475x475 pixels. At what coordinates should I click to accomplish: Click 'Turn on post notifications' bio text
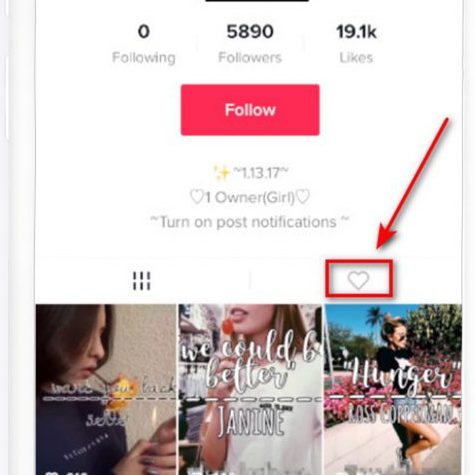click(x=250, y=222)
